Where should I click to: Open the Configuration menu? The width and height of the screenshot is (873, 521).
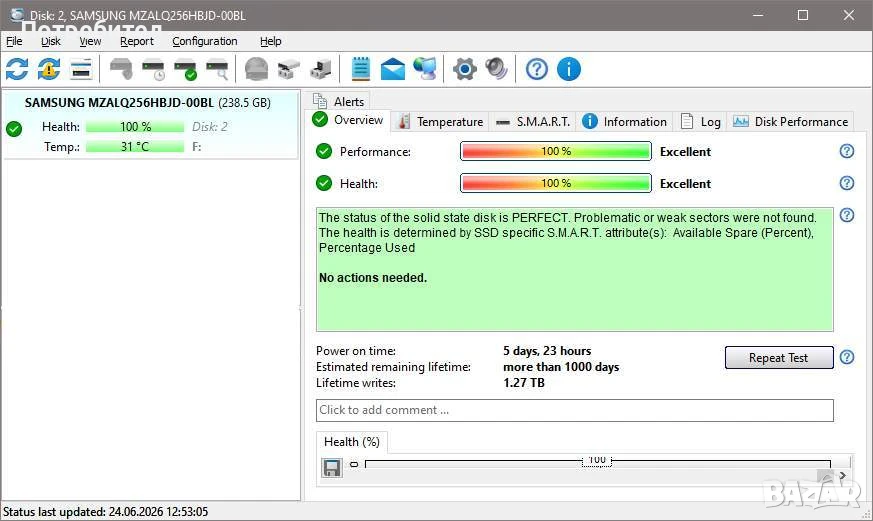pyautogui.click(x=204, y=41)
